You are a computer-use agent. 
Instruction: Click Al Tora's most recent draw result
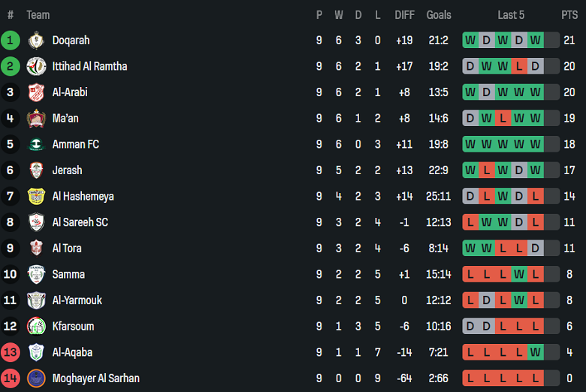tap(535, 249)
